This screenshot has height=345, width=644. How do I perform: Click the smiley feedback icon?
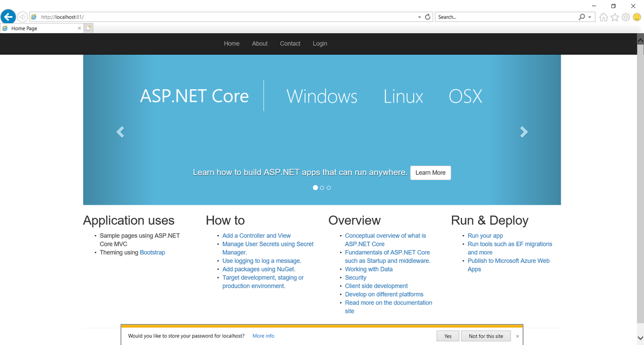637,17
